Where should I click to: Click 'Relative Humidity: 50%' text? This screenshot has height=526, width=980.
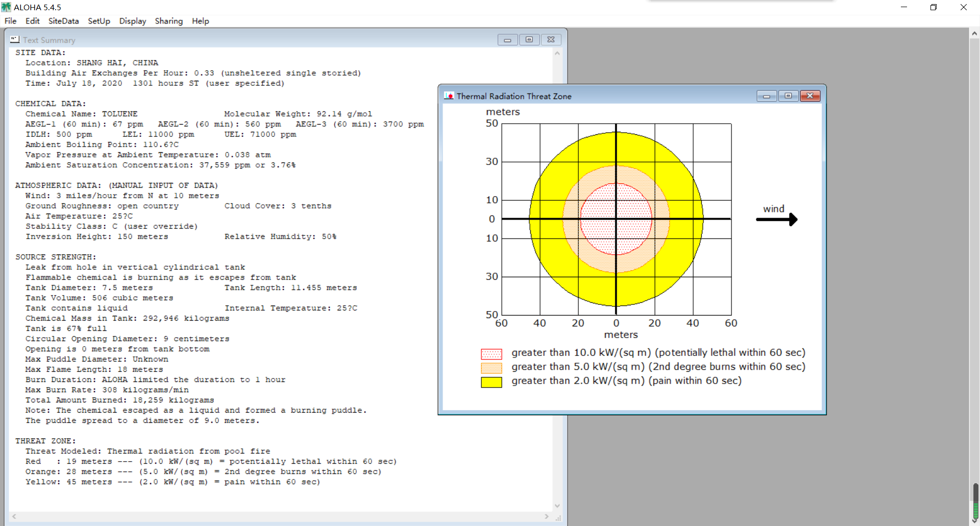coord(281,236)
